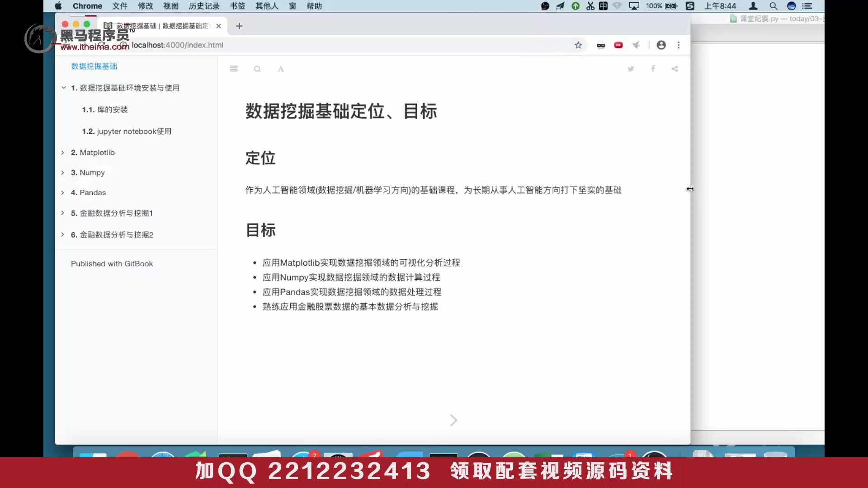This screenshot has width=868, height=488.
Task: Click the battery status icon
Action: point(671,6)
